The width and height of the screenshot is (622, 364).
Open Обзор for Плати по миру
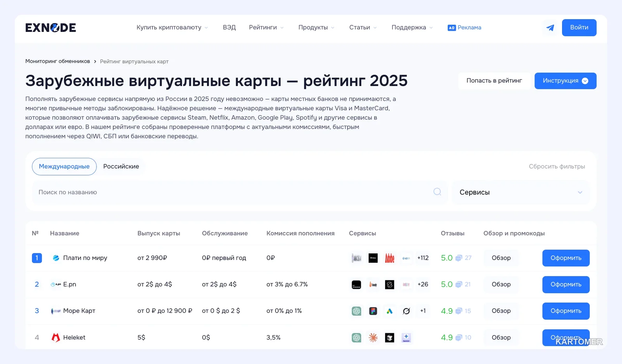coord(501,258)
